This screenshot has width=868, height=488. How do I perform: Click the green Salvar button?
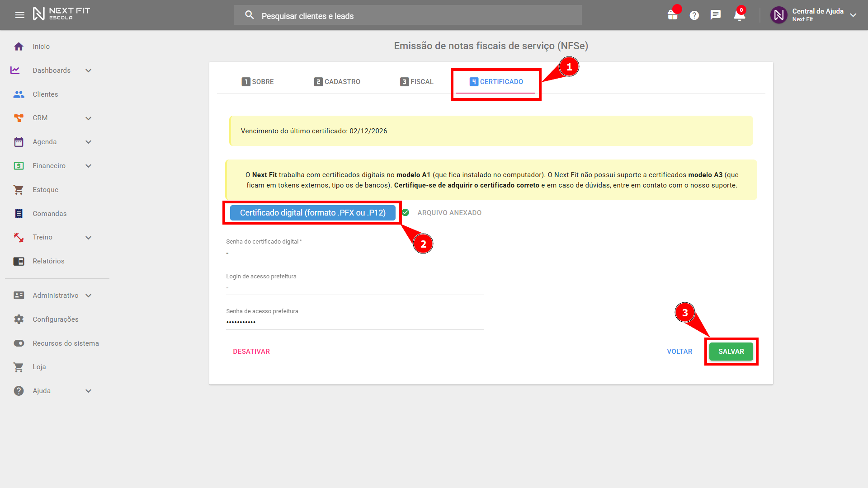point(731,352)
